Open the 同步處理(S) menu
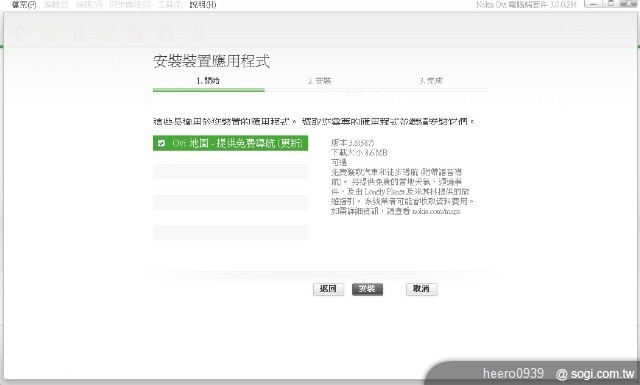This screenshot has height=385, width=640. pos(130,5)
